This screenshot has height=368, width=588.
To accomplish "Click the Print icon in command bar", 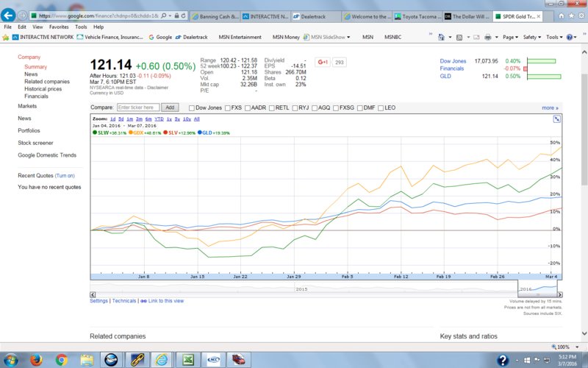I will coord(488,38).
